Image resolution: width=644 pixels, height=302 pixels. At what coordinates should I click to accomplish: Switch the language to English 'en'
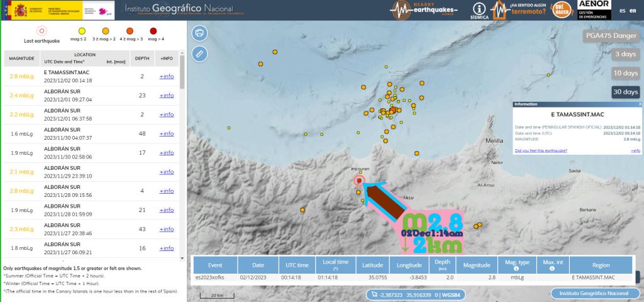[634, 10]
